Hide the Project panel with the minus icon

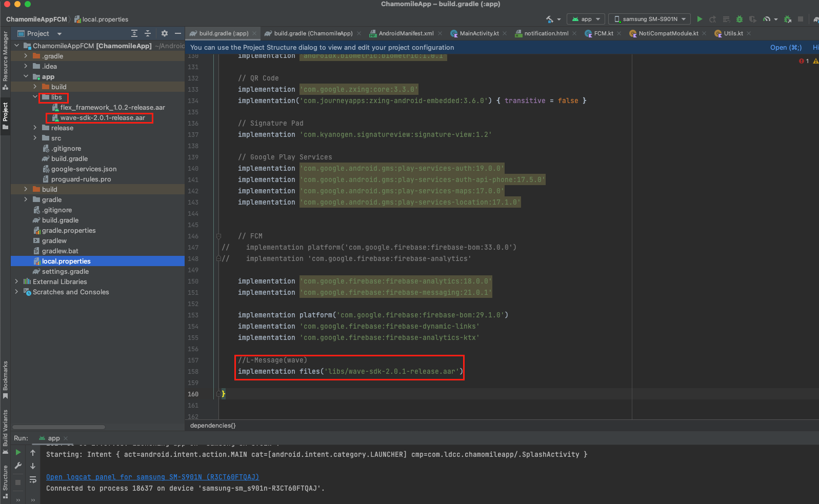178,33
